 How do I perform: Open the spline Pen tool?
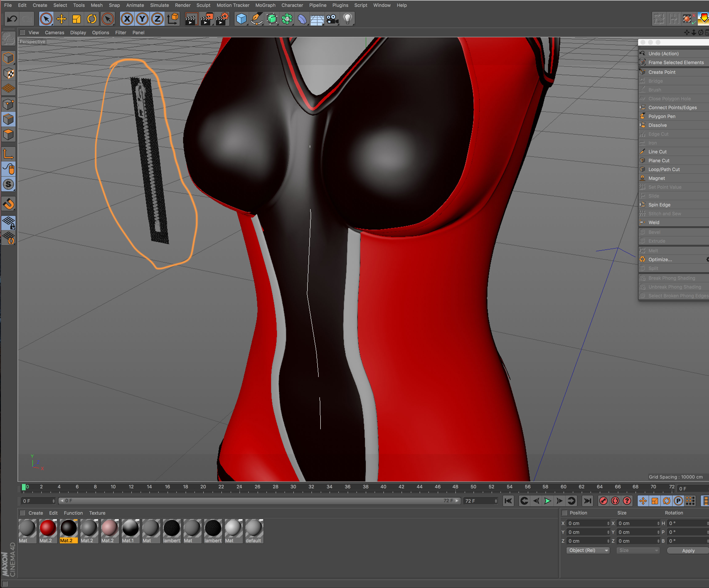[x=257, y=19]
